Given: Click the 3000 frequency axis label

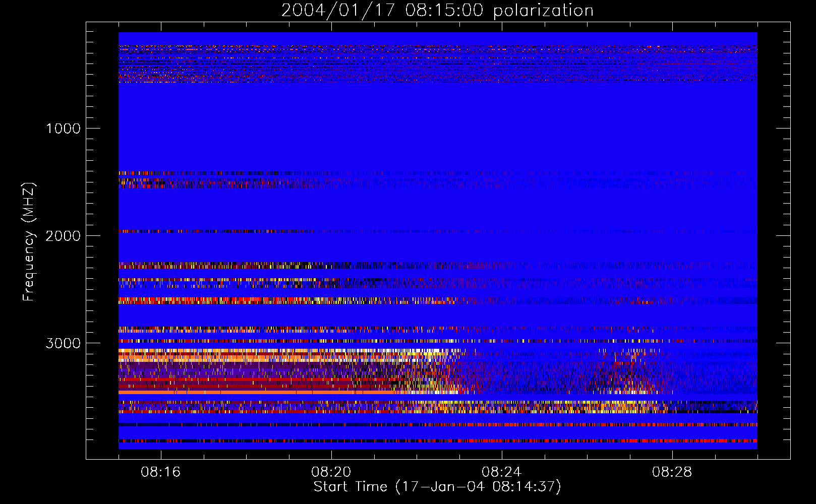Looking at the screenshot, I should coord(63,343).
